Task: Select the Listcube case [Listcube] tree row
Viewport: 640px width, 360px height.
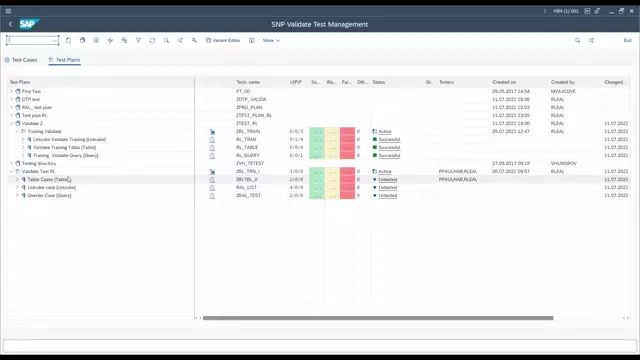Action: [52, 187]
